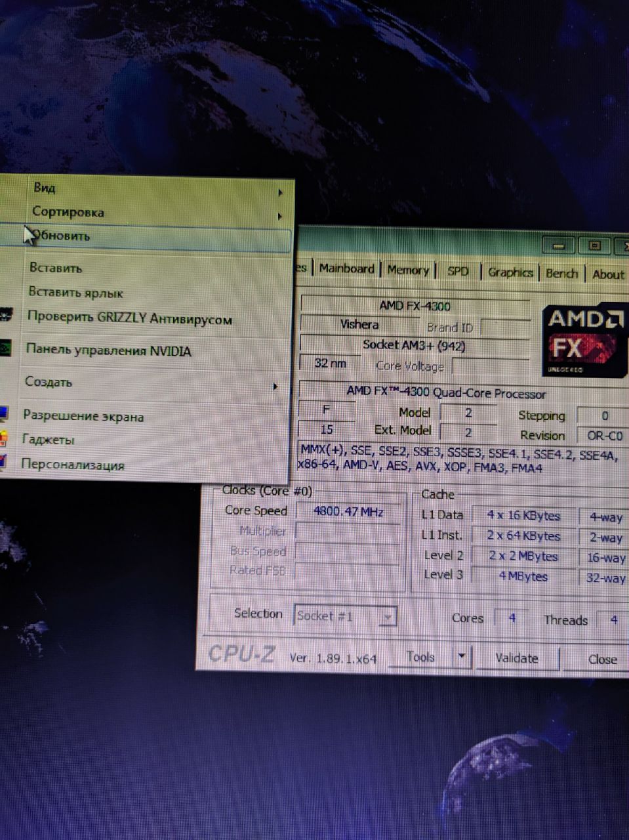Click the GRIZZLY antivirus icon in the menu
Image resolution: width=629 pixels, height=840 pixels.
pyautogui.click(x=5, y=316)
